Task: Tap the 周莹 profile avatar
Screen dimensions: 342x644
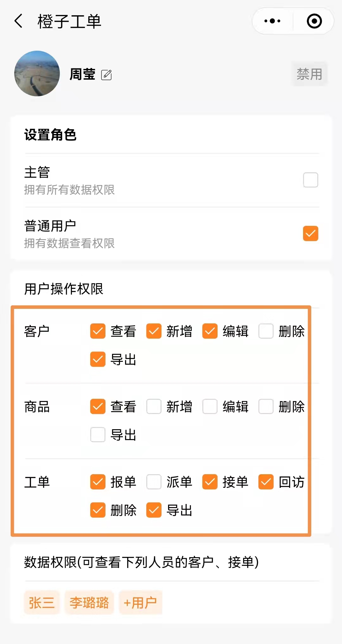Action: [37, 73]
